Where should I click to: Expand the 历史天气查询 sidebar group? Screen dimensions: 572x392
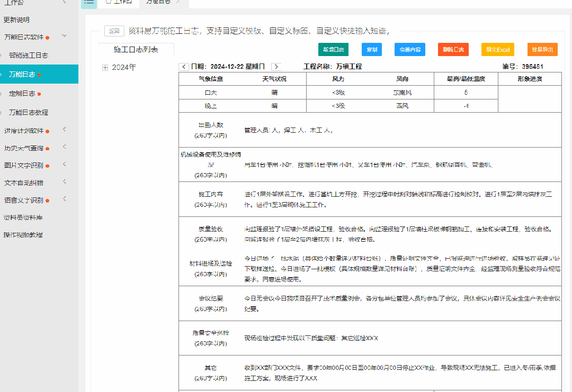click(x=65, y=147)
